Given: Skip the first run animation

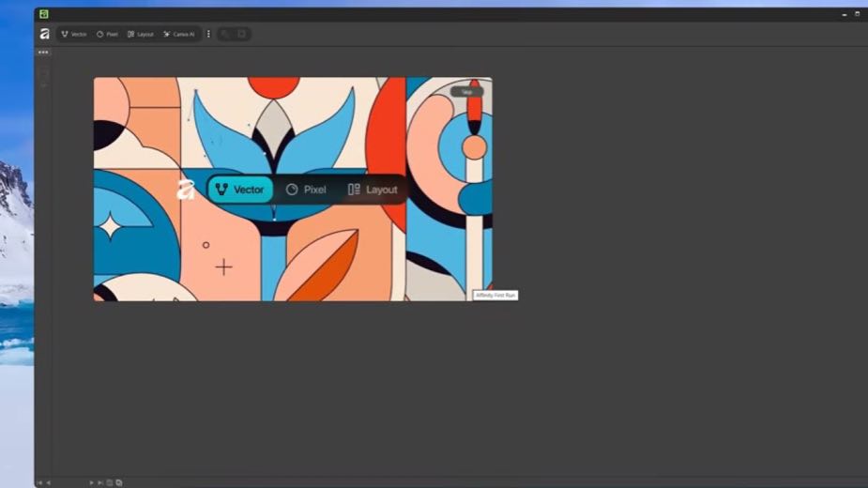Looking at the screenshot, I should pos(466,92).
